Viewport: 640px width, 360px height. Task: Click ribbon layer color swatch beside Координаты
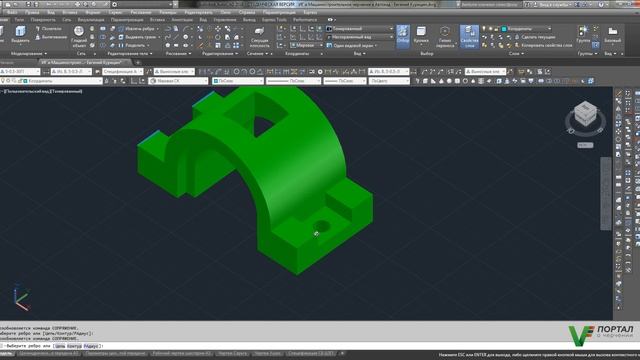click(x=504, y=29)
